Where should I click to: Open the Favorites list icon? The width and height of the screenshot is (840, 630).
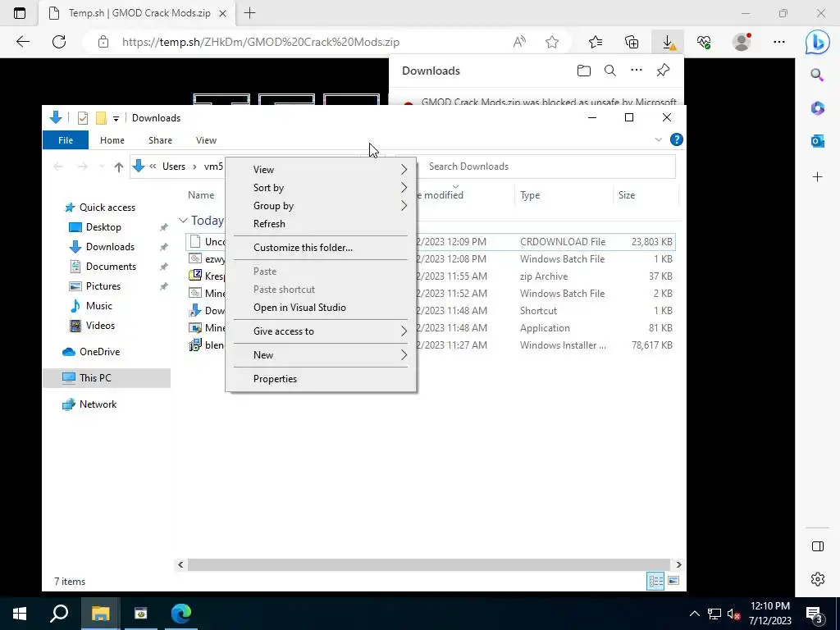click(596, 42)
